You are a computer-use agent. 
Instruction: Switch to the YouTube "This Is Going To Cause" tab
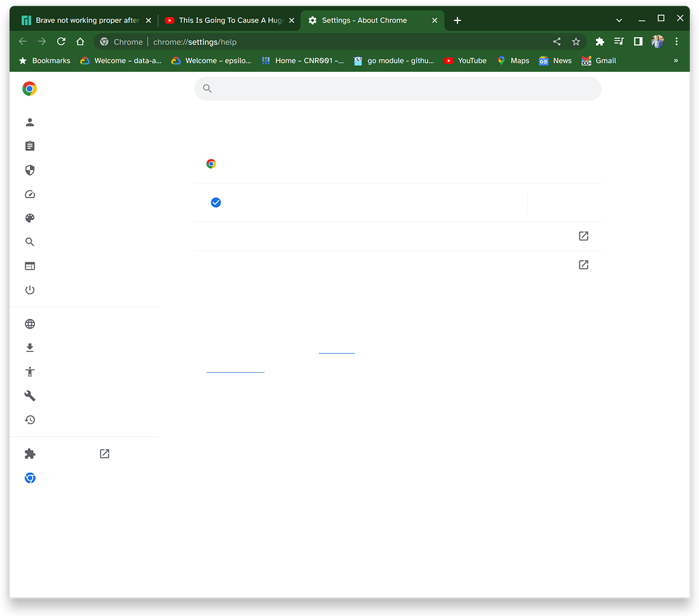pos(225,20)
